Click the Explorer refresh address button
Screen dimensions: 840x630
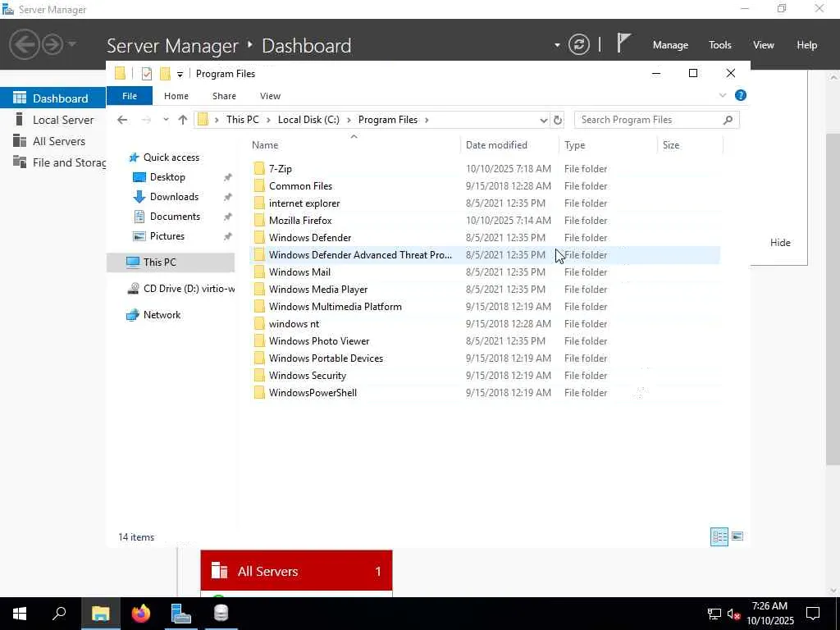558,120
